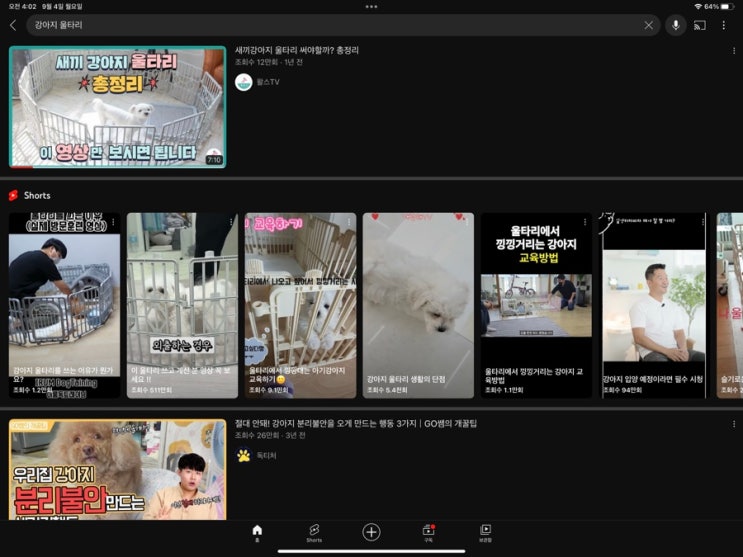Tap the clock 오전 4:02 in status bar
The image size is (743, 557).
click(22, 7)
